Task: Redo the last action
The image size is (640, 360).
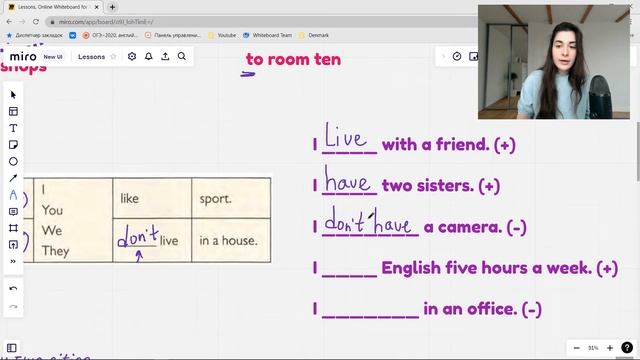Action: pos(13,307)
